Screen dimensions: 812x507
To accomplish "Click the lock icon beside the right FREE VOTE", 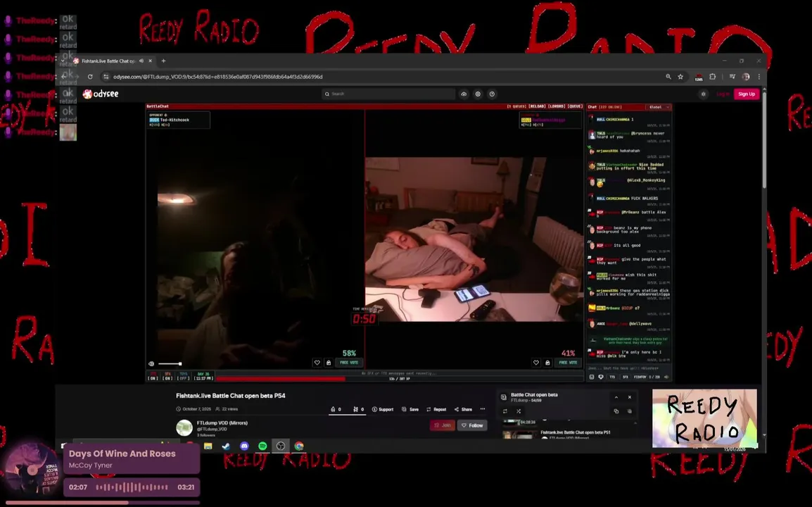I will (547, 363).
